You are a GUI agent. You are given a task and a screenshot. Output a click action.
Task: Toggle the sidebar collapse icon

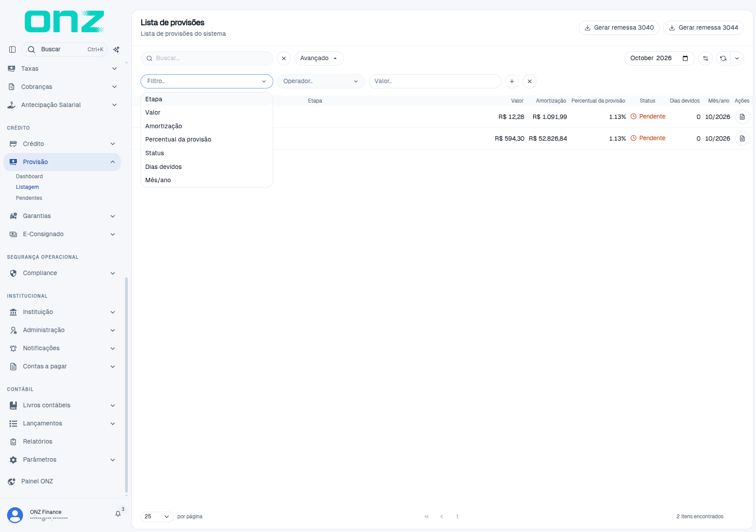click(12, 50)
